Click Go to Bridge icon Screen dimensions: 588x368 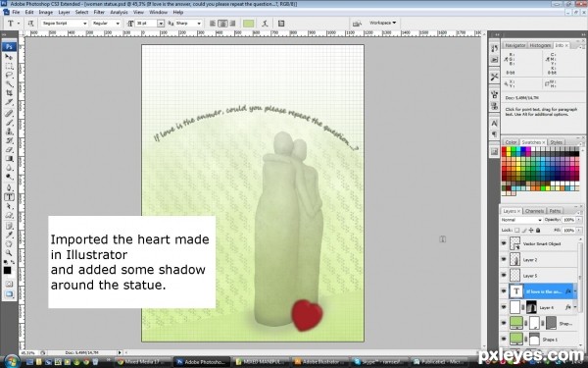(357, 24)
